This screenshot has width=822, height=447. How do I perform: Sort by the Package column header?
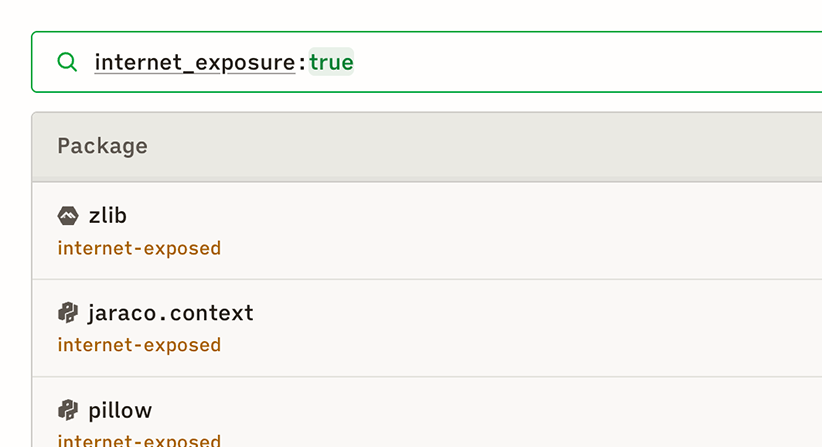pos(102,146)
